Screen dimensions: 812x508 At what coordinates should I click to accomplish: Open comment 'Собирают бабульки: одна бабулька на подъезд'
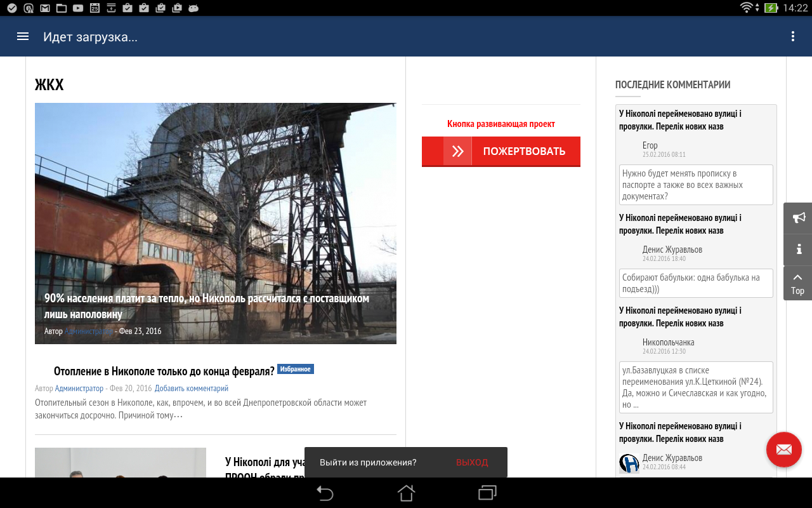pyautogui.click(x=696, y=283)
